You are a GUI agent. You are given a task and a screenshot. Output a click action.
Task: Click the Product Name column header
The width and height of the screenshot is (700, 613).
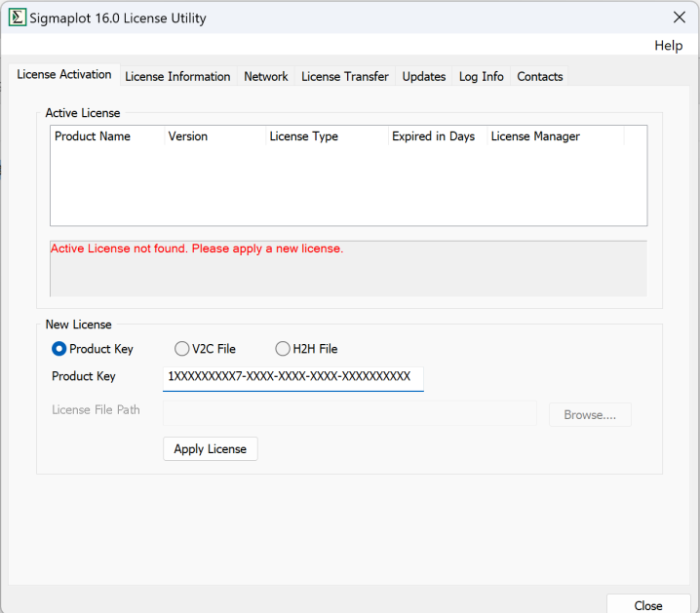(107, 136)
